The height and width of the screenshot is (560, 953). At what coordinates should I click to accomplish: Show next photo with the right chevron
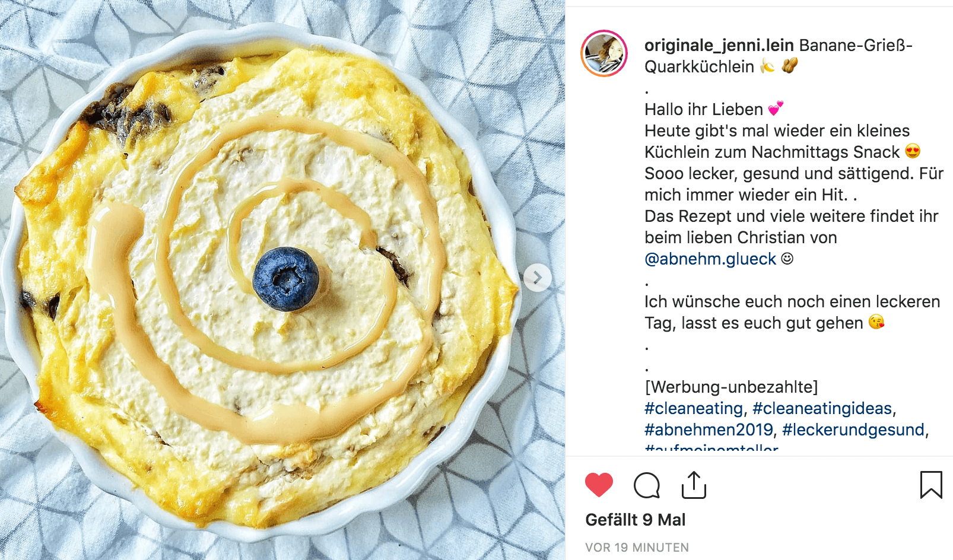point(538,278)
